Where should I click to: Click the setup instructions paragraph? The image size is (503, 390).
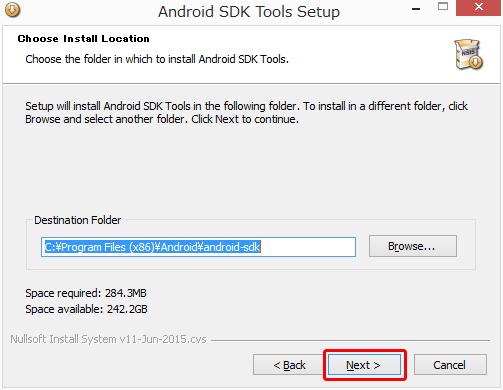coord(246,112)
